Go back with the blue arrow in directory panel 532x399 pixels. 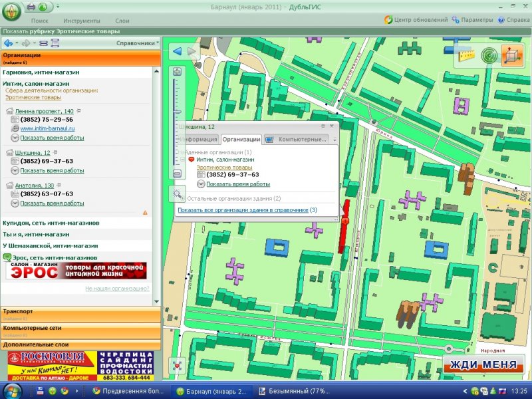pyautogui.click(x=8, y=43)
